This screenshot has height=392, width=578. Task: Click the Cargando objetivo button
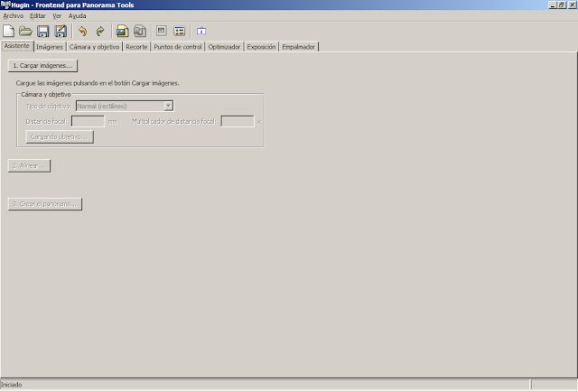[x=60, y=136]
